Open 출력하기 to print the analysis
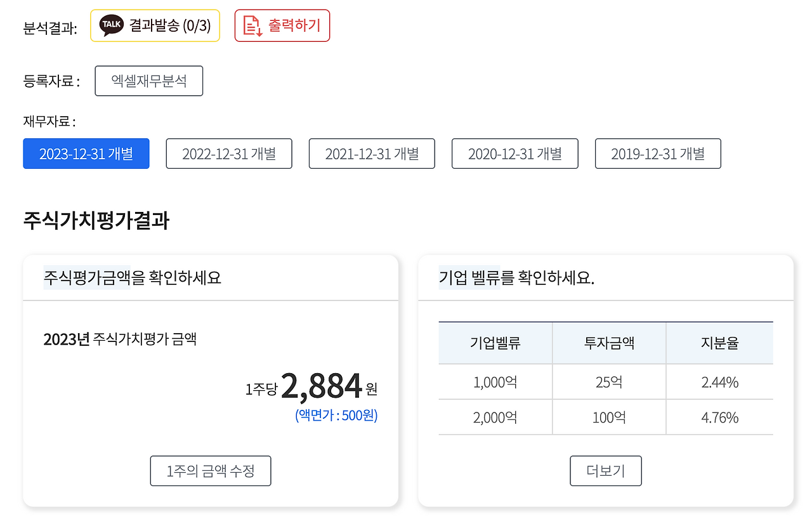 point(282,25)
